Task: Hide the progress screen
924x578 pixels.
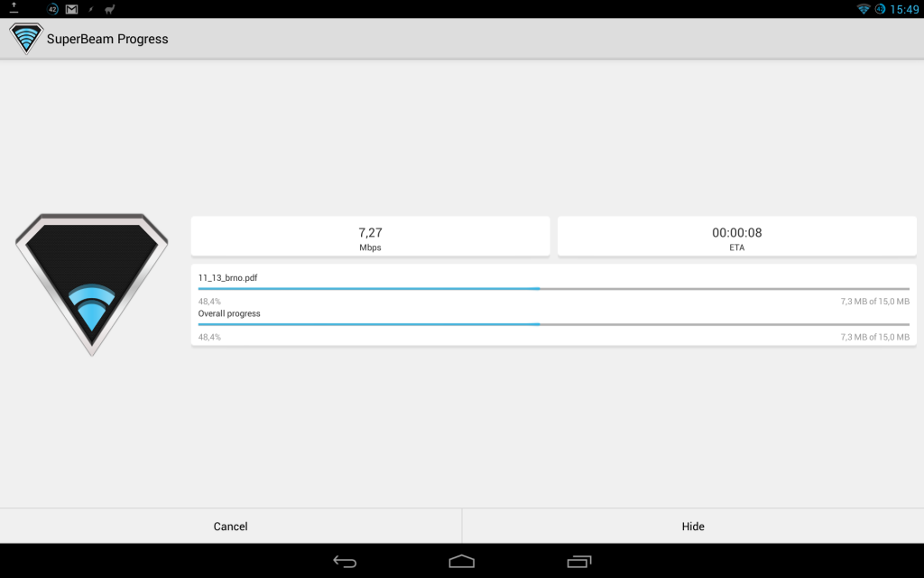Action: pos(693,527)
